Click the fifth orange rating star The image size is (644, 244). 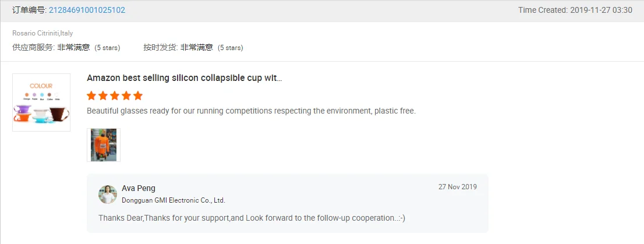tap(137, 96)
